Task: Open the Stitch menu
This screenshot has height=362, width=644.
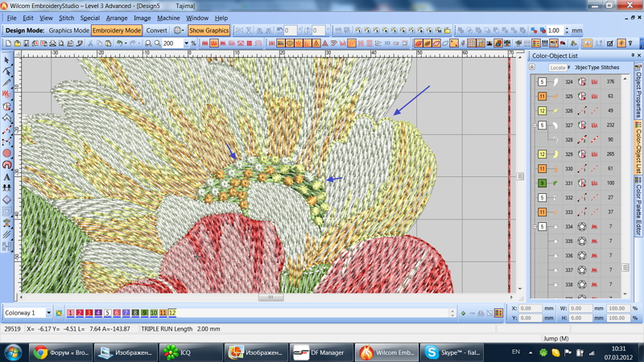Action: click(x=66, y=18)
